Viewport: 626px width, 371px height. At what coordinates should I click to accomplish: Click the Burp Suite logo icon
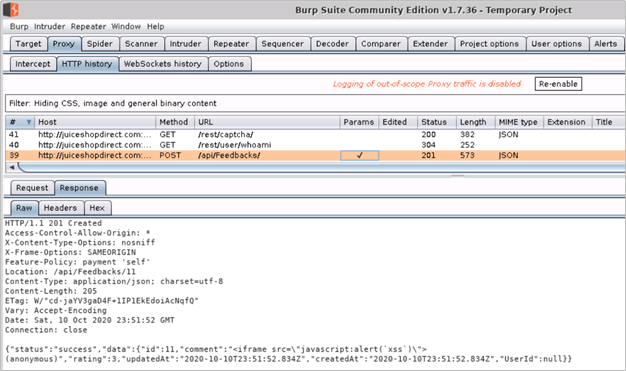point(11,10)
